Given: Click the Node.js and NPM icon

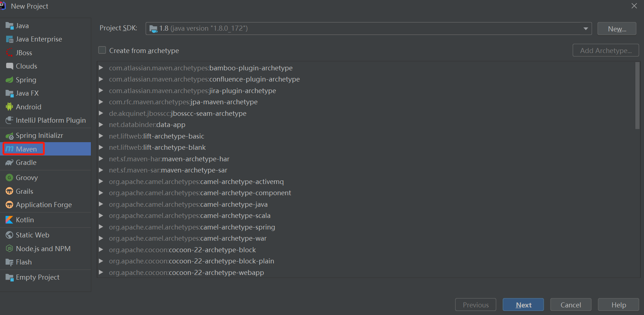Looking at the screenshot, I should click(x=9, y=249).
